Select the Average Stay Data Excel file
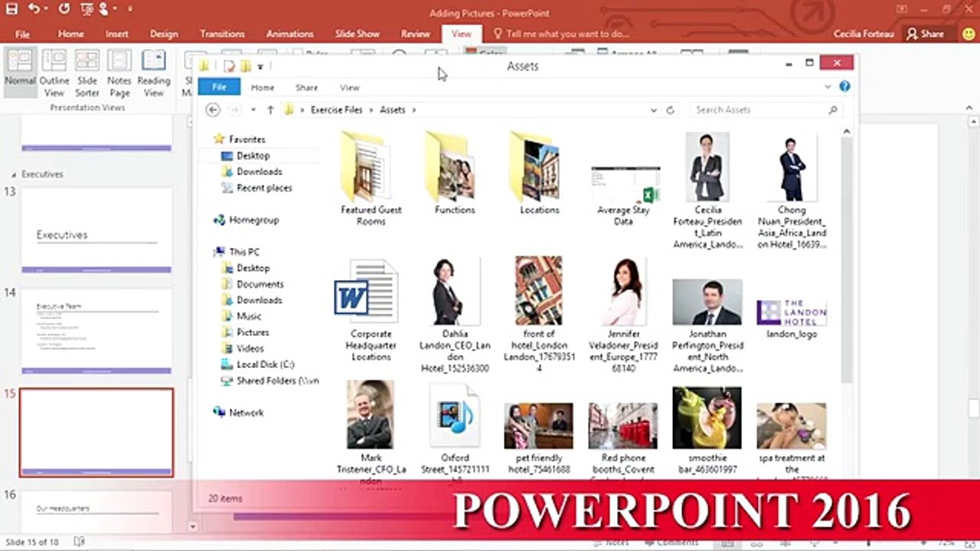The image size is (980, 551). pyautogui.click(x=624, y=194)
